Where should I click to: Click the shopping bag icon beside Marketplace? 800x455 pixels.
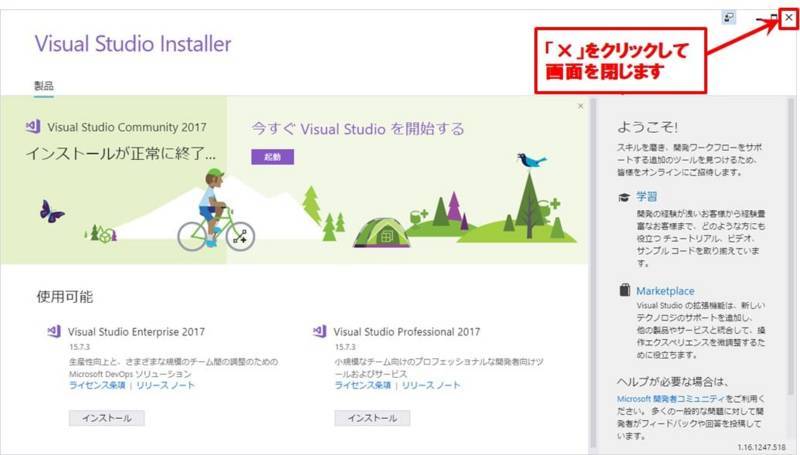[624, 290]
